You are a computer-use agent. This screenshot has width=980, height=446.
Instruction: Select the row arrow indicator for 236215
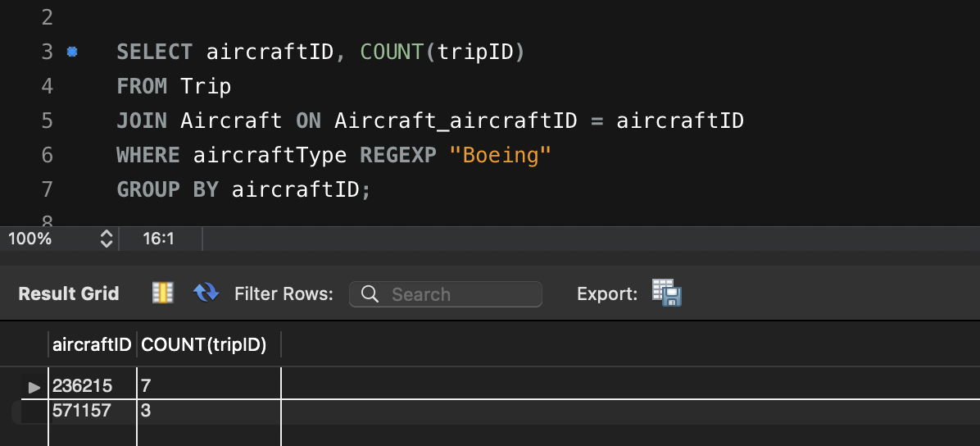click(34, 387)
